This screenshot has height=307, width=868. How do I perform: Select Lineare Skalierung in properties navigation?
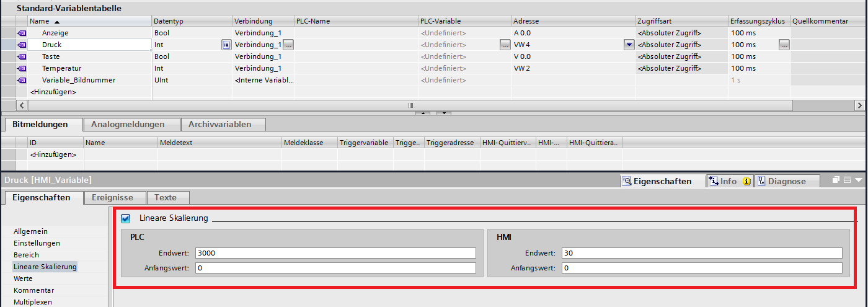click(x=45, y=267)
